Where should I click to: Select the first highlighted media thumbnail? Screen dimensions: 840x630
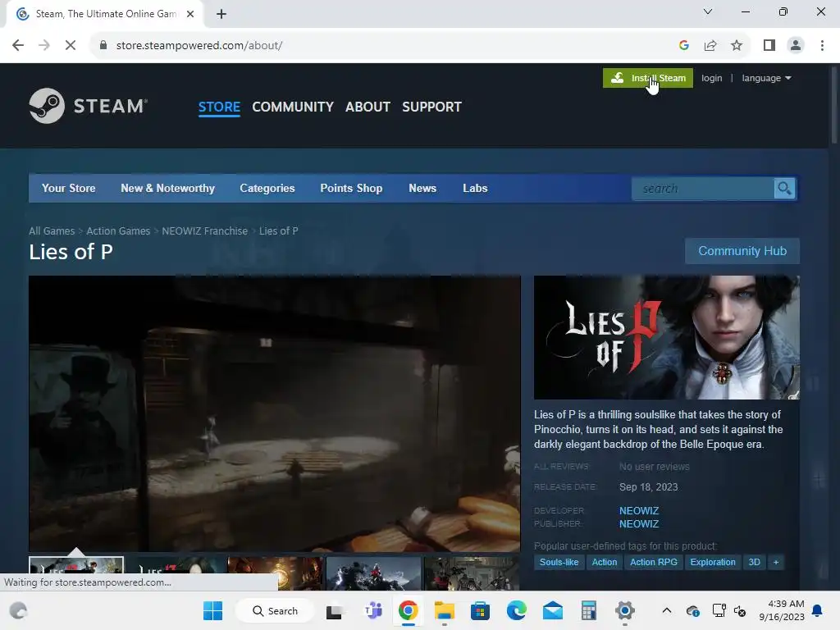click(76, 573)
